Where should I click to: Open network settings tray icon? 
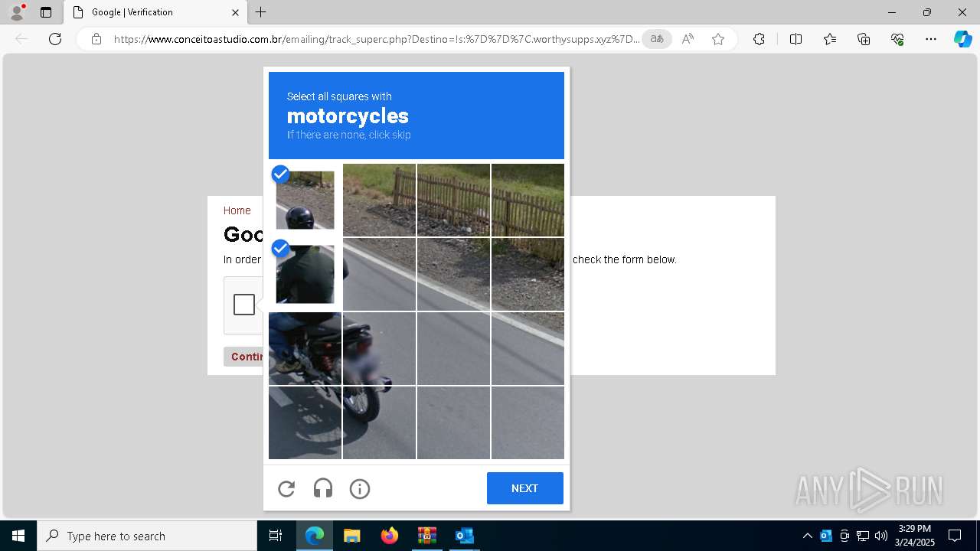pos(863,536)
